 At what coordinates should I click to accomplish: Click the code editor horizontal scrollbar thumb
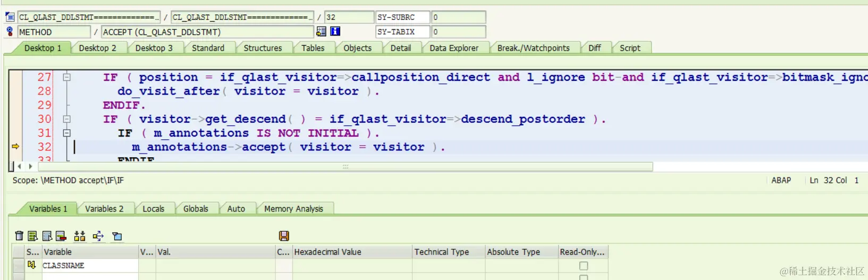click(345, 166)
